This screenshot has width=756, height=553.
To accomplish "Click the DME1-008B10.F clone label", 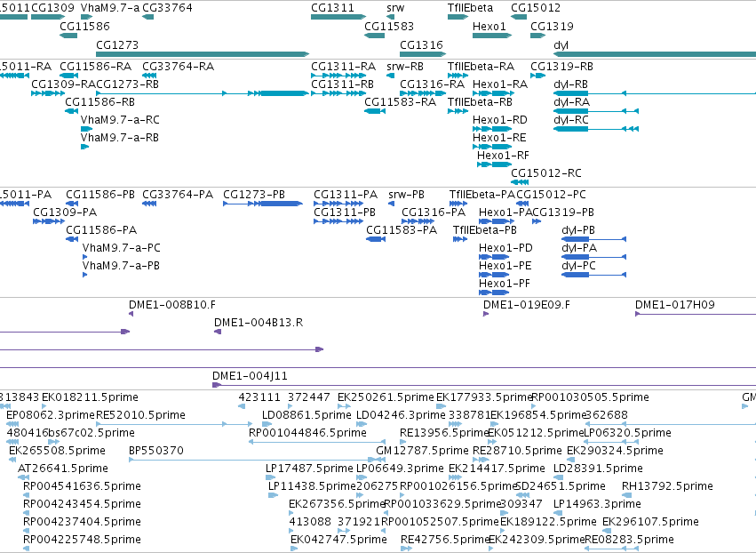I will [x=172, y=304].
